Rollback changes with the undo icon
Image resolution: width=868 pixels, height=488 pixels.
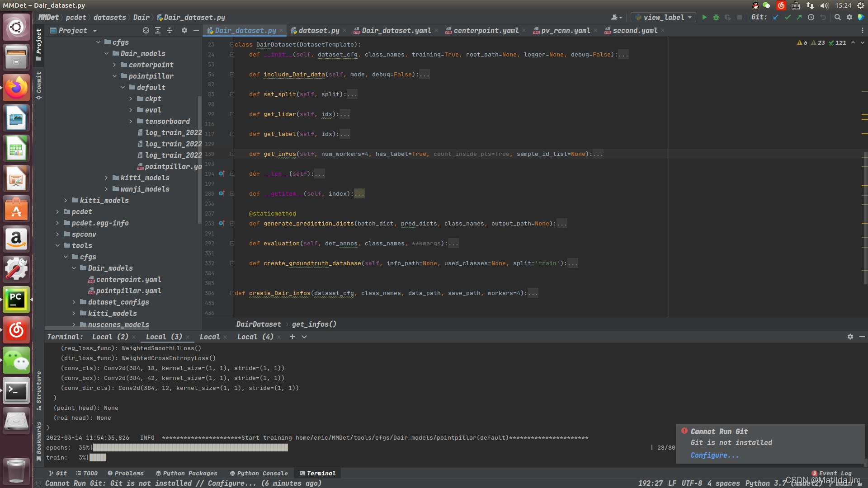click(x=823, y=17)
